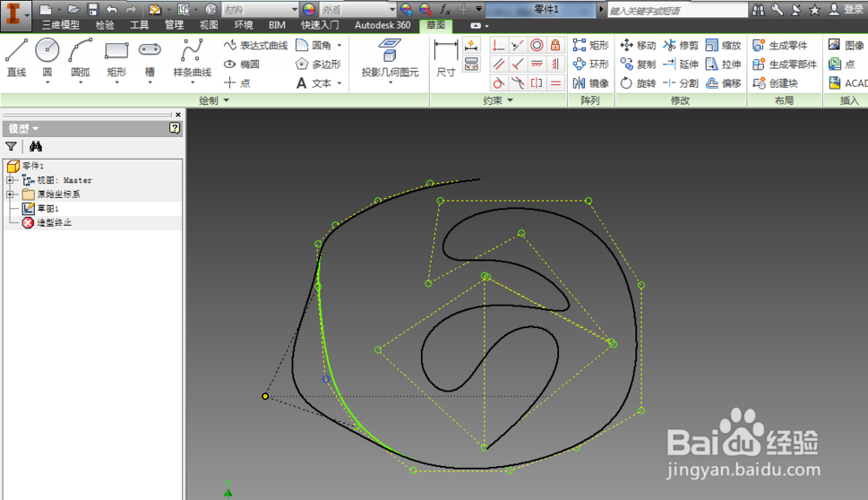Click the 多边形 polygon tool
Image resolution: width=868 pixels, height=500 pixels.
click(x=319, y=64)
